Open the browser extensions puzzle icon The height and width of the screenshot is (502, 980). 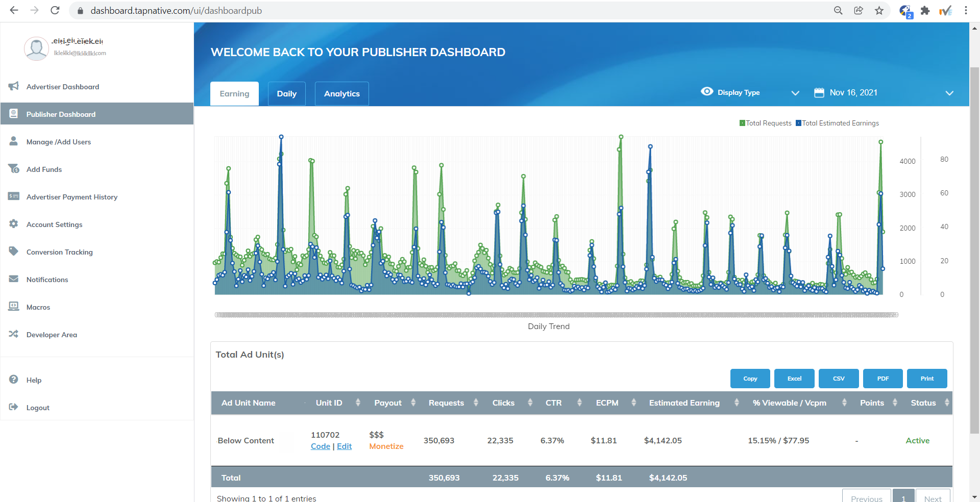click(925, 10)
